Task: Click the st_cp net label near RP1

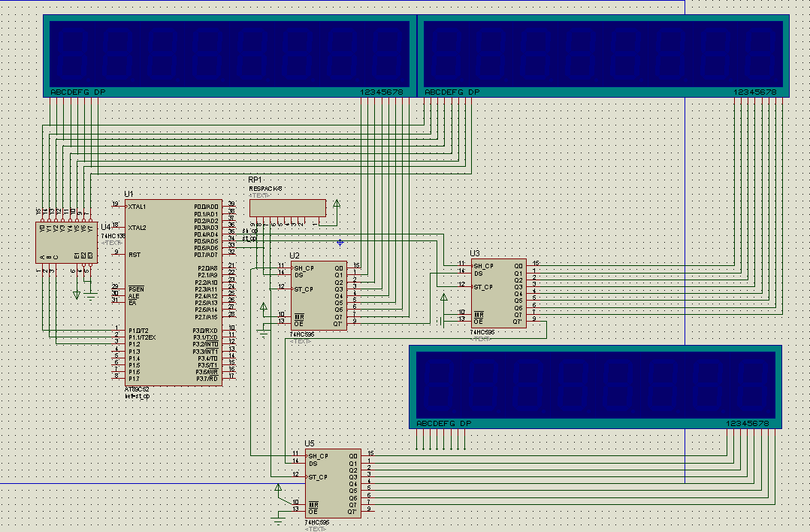Action: click(x=249, y=239)
